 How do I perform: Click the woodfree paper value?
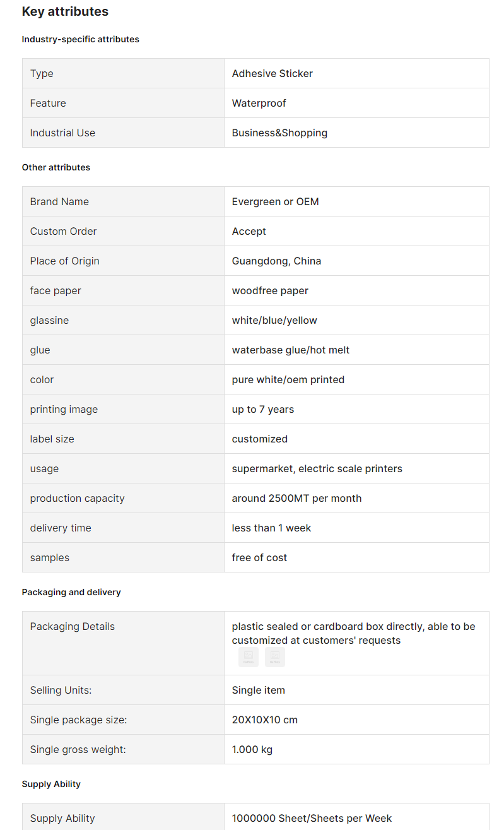[271, 290]
